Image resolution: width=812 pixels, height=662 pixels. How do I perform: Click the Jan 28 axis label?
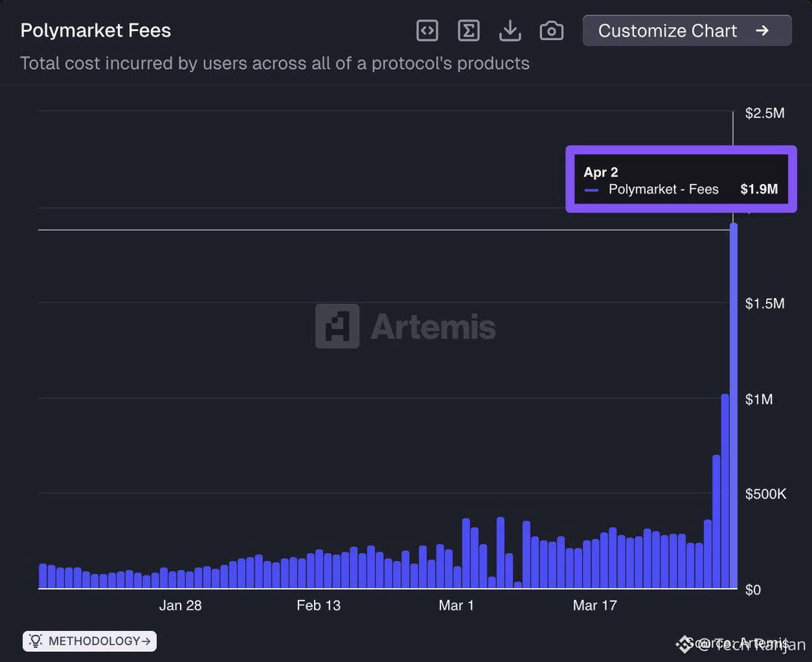click(180, 605)
